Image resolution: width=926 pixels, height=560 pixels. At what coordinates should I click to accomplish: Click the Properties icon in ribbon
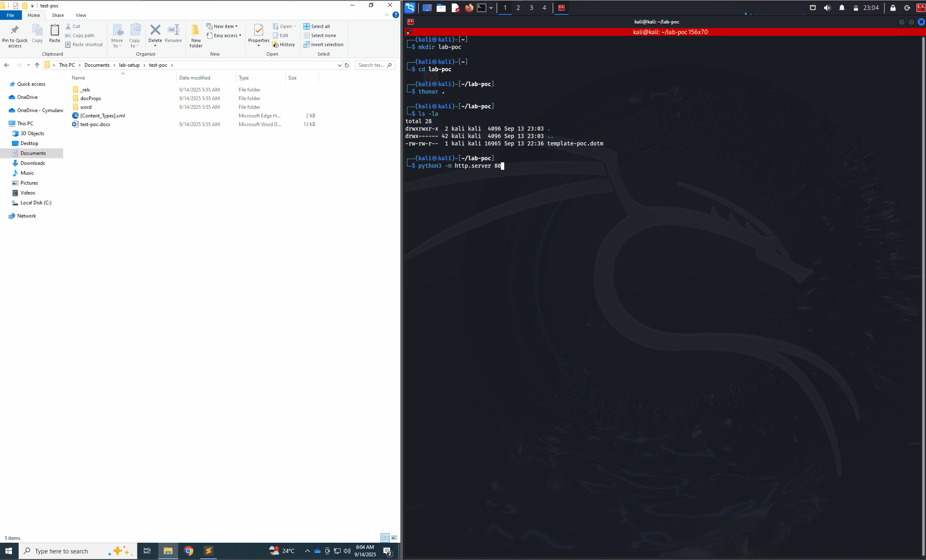259,30
